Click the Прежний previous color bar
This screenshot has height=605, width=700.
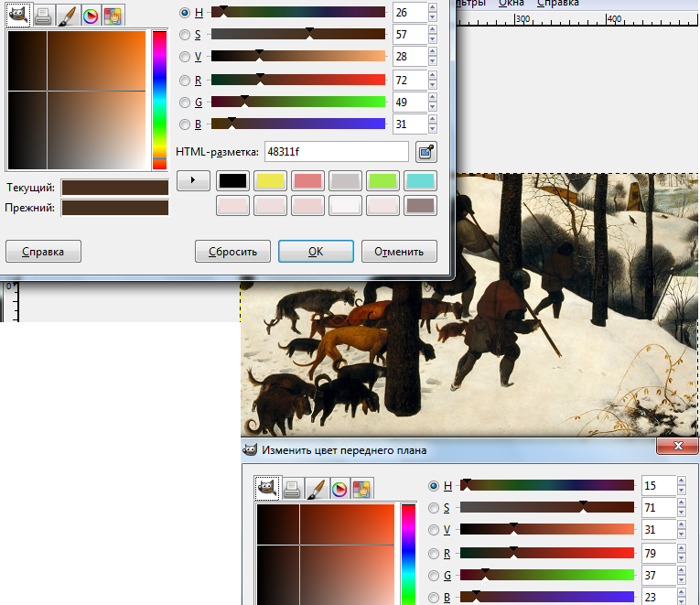[x=115, y=208]
